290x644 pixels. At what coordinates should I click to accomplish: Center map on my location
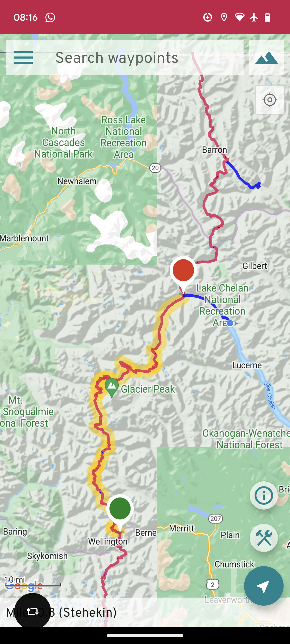coord(270,100)
